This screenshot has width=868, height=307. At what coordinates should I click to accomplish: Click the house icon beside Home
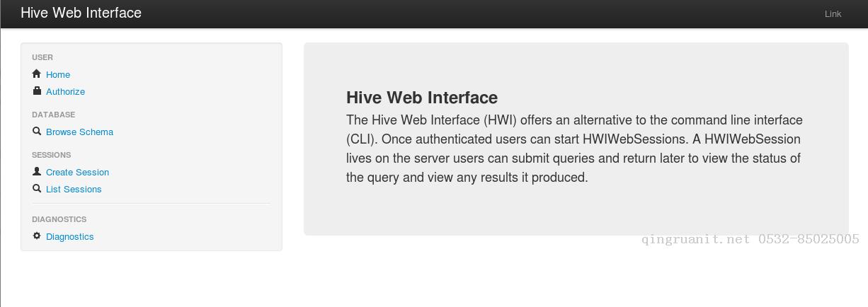[37, 74]
